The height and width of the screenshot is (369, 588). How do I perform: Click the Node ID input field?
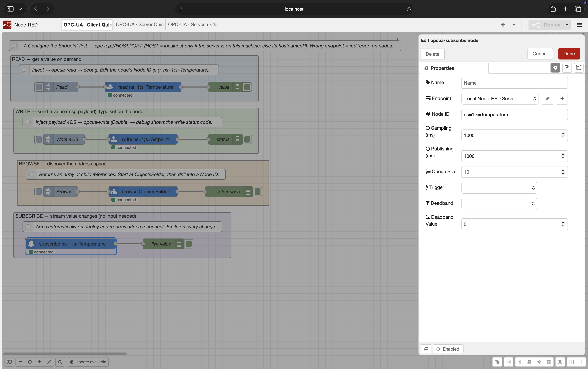tap(514, 115)
